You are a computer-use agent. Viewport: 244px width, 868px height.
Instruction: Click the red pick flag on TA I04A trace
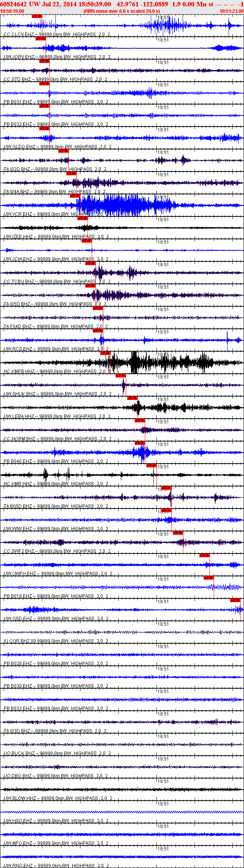pyautogui.click(x=71, y=173)
